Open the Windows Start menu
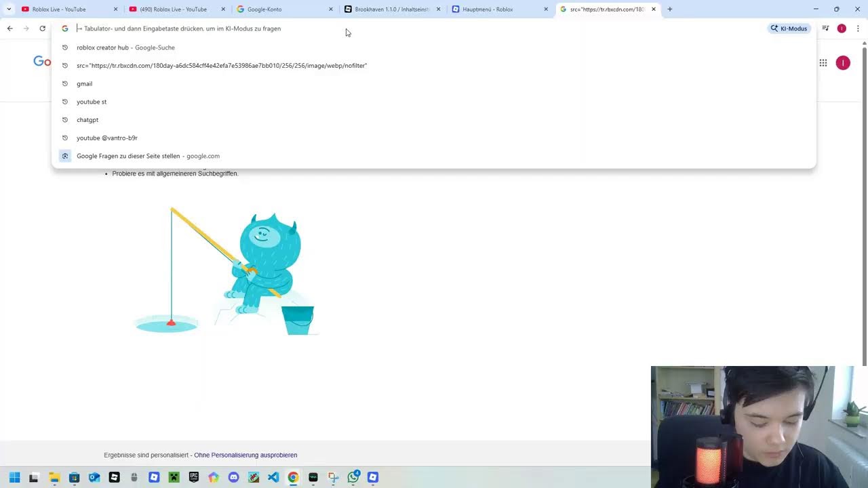This screenshot has height=488, width=868. pyautogui.click(x=14, y=477)
